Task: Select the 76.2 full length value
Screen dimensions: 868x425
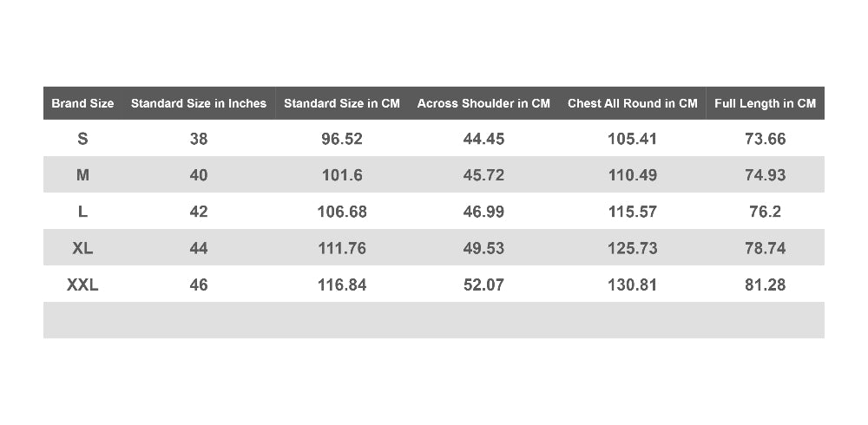Action: [x=765, y=212]
